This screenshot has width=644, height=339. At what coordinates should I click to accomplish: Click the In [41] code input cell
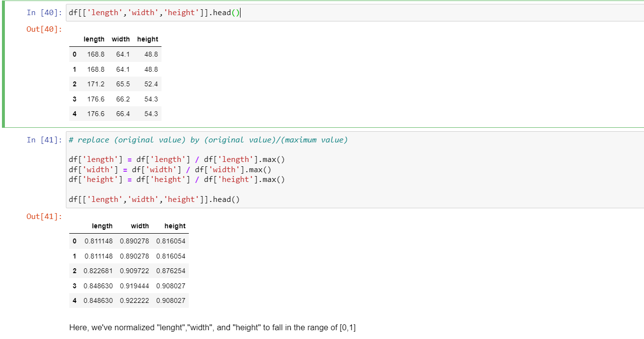point(342,170)
